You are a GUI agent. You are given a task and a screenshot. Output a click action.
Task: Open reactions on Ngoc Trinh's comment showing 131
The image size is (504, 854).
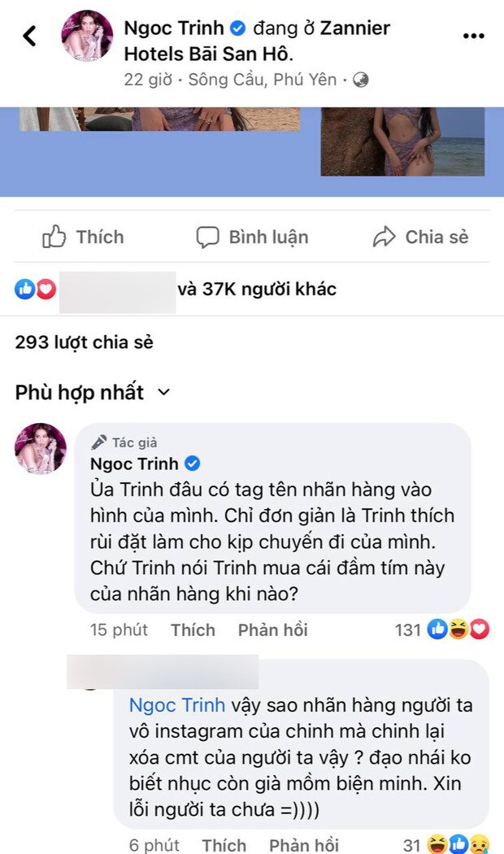click(442, 630)
